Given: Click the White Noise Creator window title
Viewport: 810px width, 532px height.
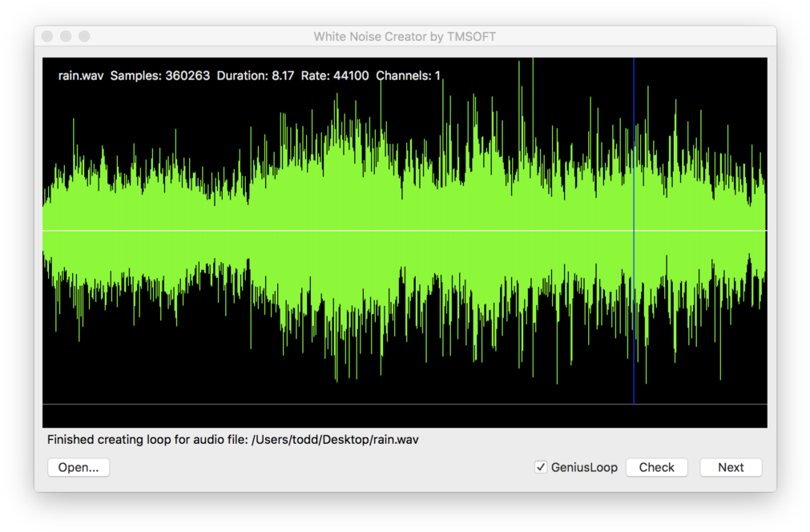Looking at the screenshot, I should pyautogui.click(x=405, y=37).
